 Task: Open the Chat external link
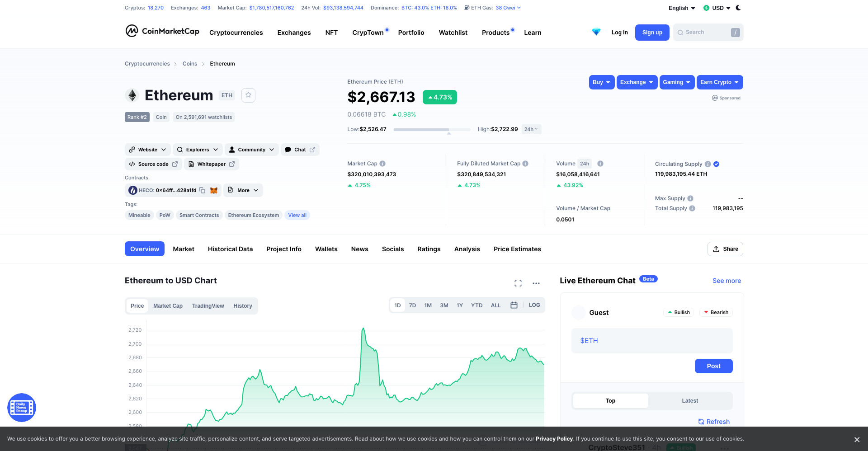click(x=300, y=150)
